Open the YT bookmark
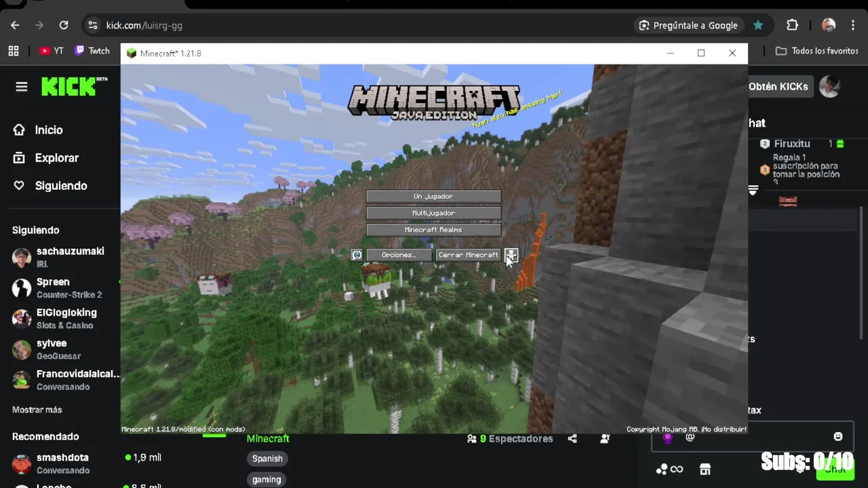This screenshot has height=488, width=868. tap(51, 51)
